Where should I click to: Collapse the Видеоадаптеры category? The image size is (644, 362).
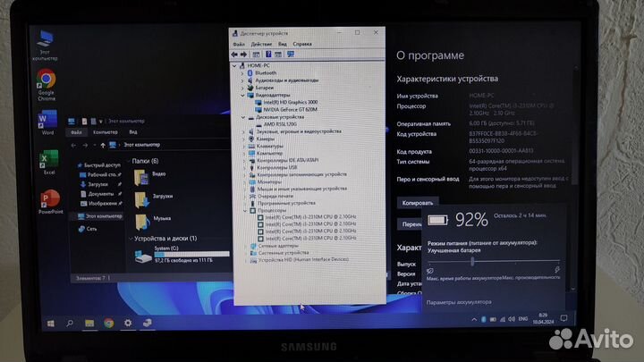[x=242, y=96]
